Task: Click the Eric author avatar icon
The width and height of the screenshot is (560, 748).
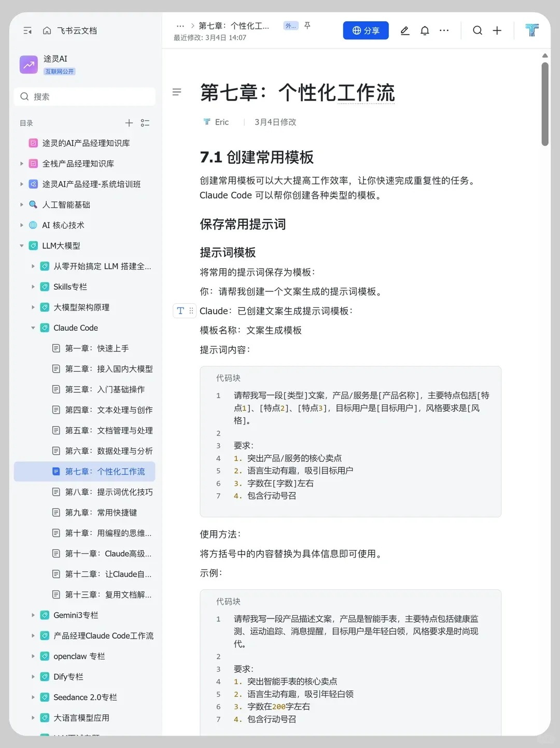Action: point(207,122)
